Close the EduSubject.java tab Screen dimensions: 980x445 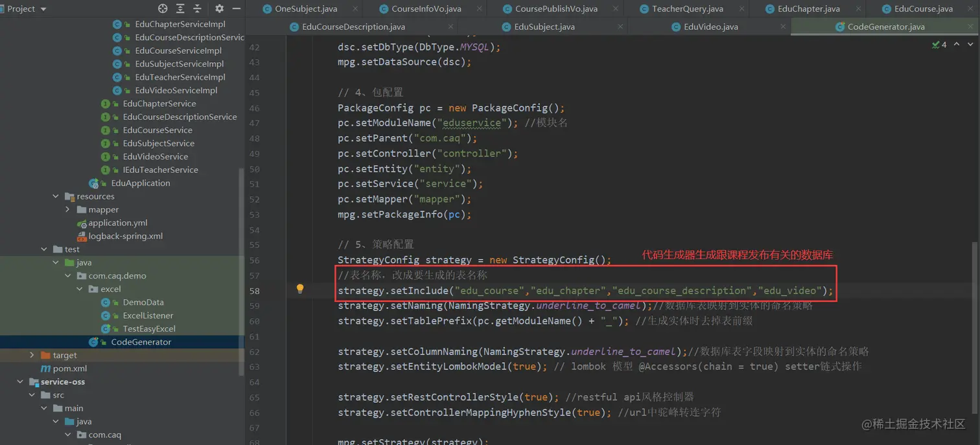pyautogui.click(x=620, y=27)
